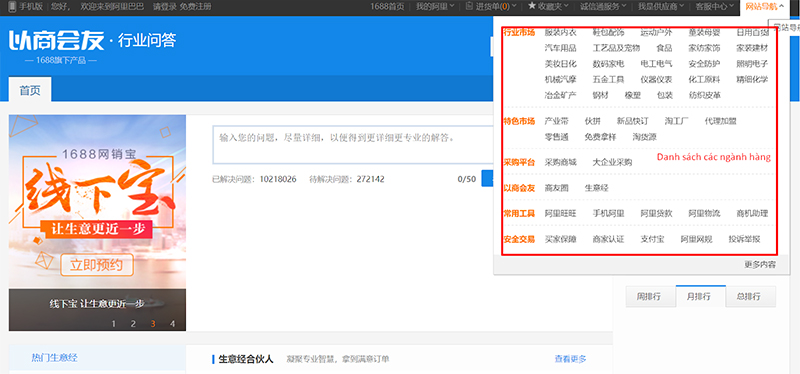Open the 家装建材 category
Image resolution: width=800 pixels, height=374 pixels.
click(752, 48)
